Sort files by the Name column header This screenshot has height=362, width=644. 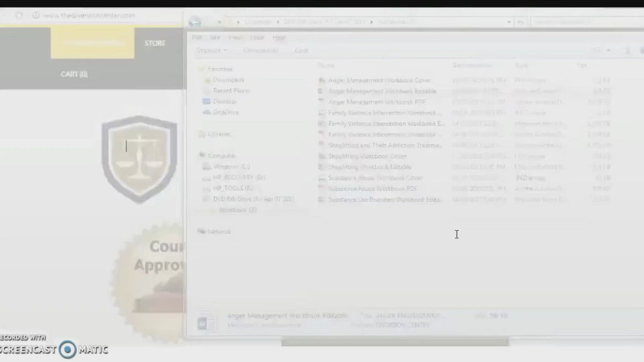tap(326, 65)
